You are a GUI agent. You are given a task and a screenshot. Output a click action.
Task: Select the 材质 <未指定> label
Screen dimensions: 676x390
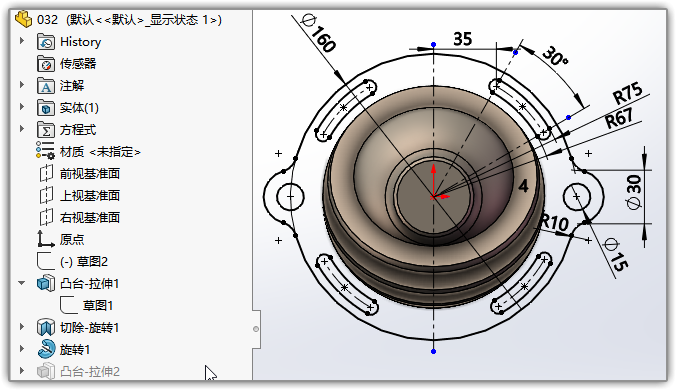(100, 152)
